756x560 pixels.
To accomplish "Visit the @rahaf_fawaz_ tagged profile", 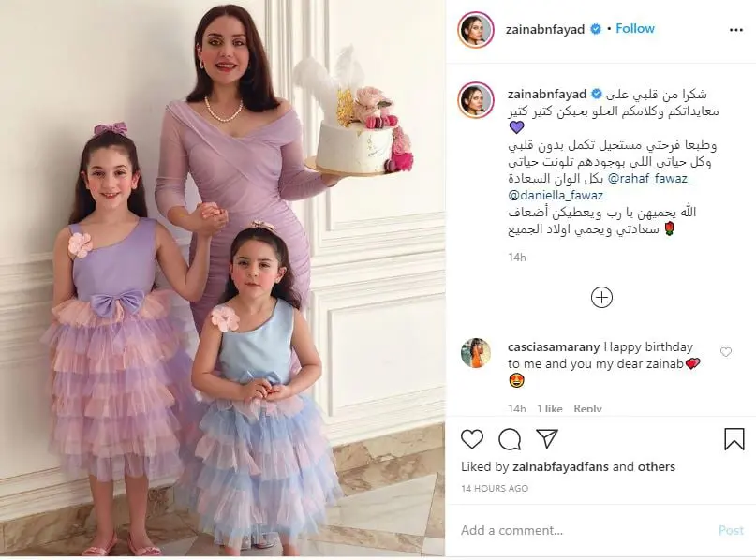I will pyautogui.click(x=650, y=179).
